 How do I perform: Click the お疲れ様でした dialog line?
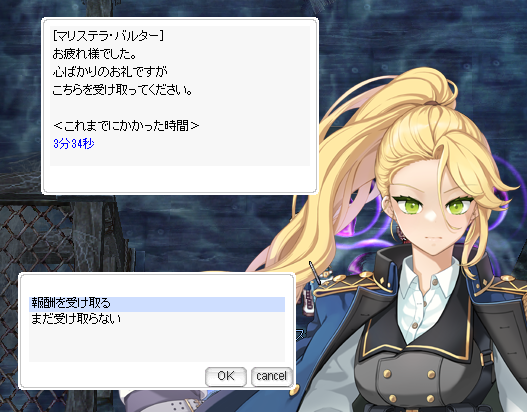coord(94,54)
